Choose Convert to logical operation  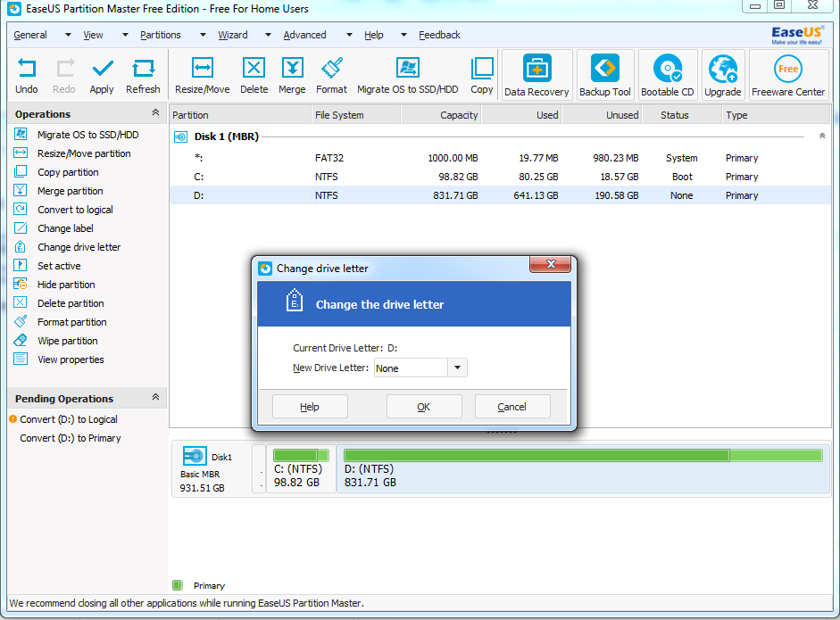click(x=75, y=210)
